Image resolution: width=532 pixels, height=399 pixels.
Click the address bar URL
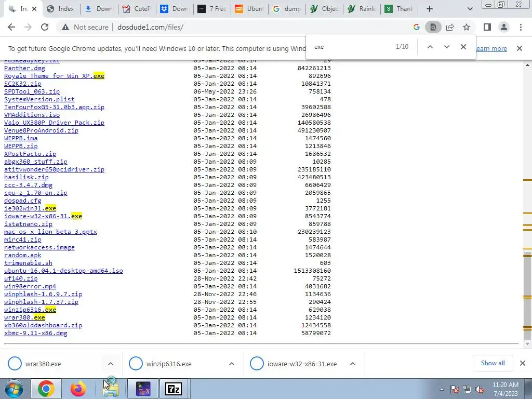[x=150, y=27]
